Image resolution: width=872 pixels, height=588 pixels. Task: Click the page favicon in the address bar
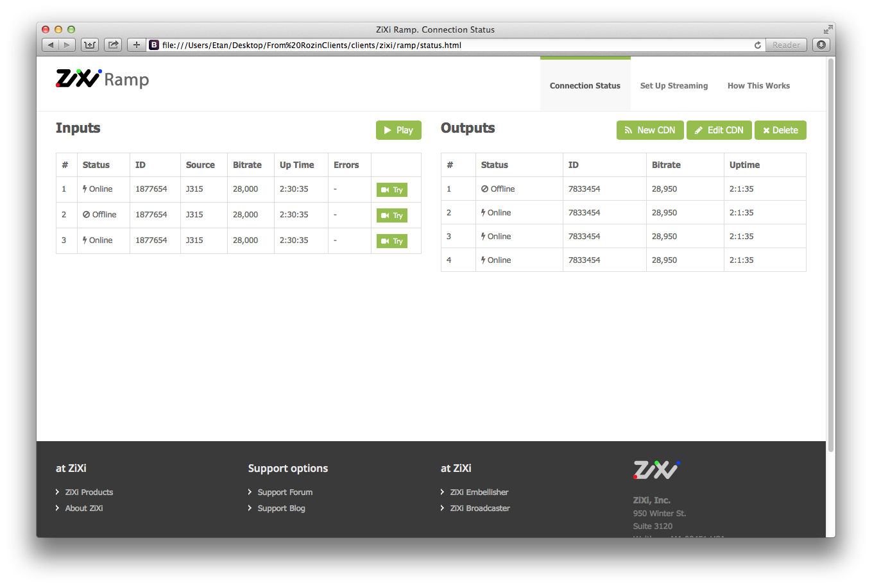154,45
